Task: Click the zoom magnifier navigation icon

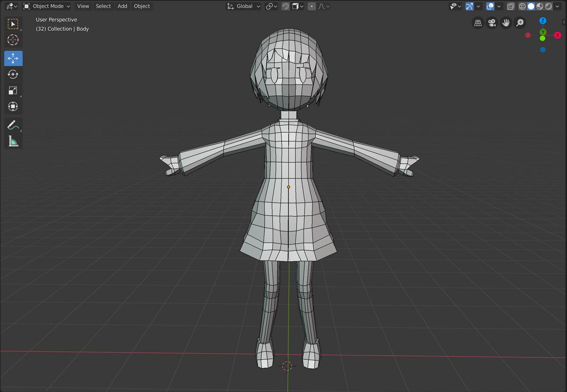Action: (x=520, y=23)
